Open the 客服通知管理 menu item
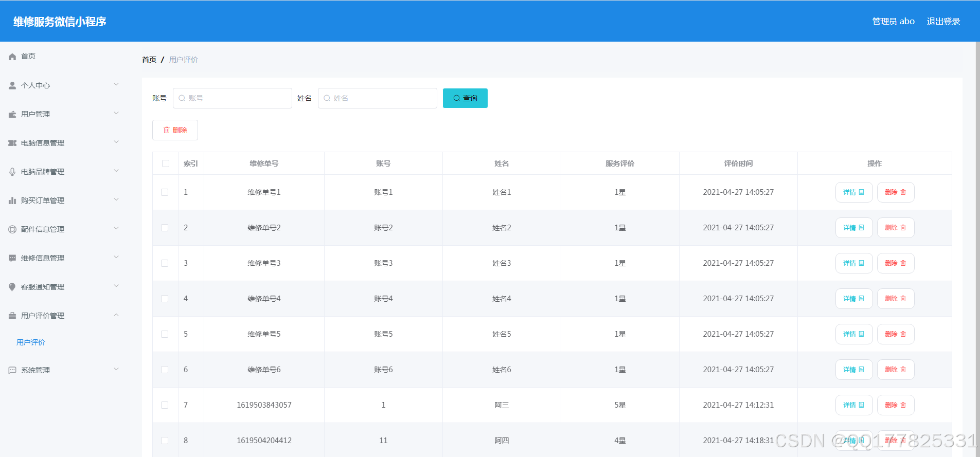This screenshot has width=980, height=457. [x=43, y=287]
